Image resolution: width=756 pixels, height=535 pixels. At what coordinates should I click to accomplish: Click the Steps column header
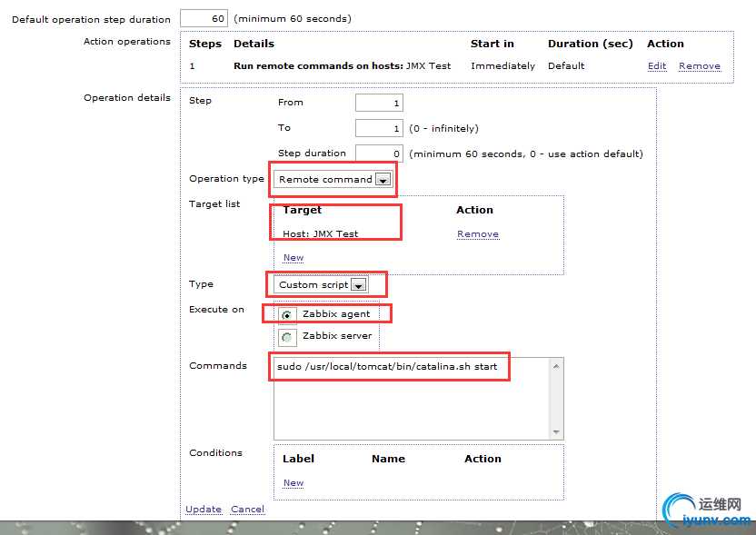tap(205, 44)
